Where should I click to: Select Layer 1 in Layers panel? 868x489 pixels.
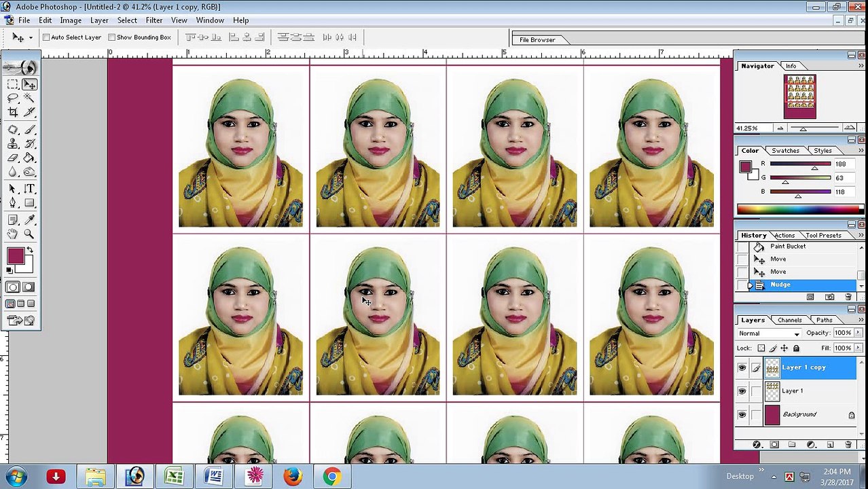tap(810, 391)
